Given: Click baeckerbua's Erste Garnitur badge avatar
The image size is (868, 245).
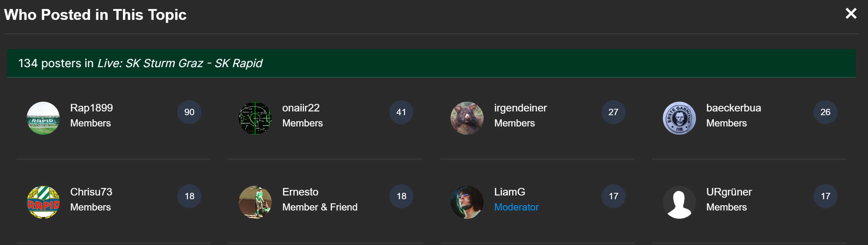Looking at the screenshot, I should tap(679, 118).
